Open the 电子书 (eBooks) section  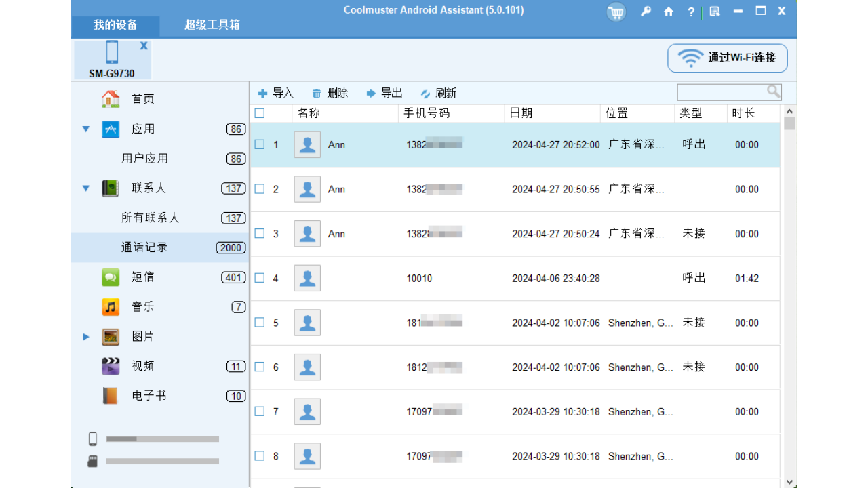143,395
